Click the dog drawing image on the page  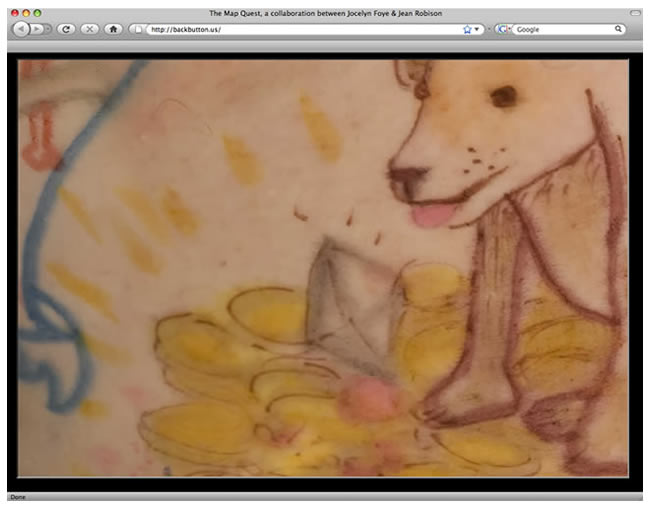pyautogui.click(x=323, y=268)
